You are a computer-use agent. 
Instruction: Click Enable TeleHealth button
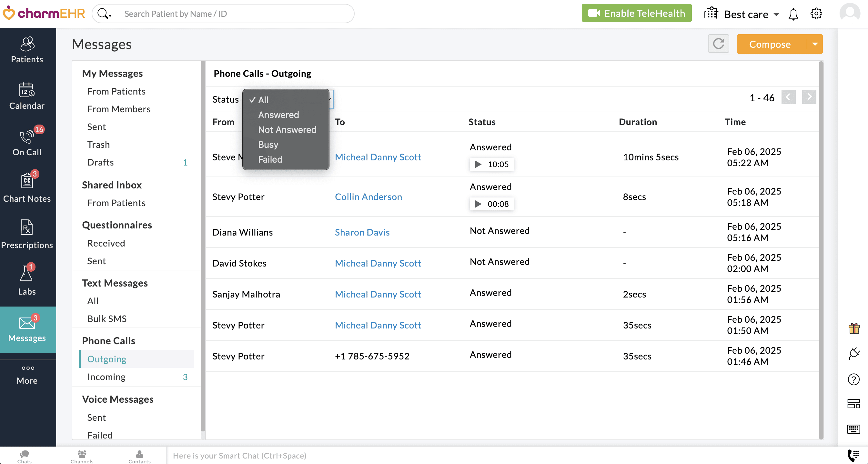(x=636, y=14)
